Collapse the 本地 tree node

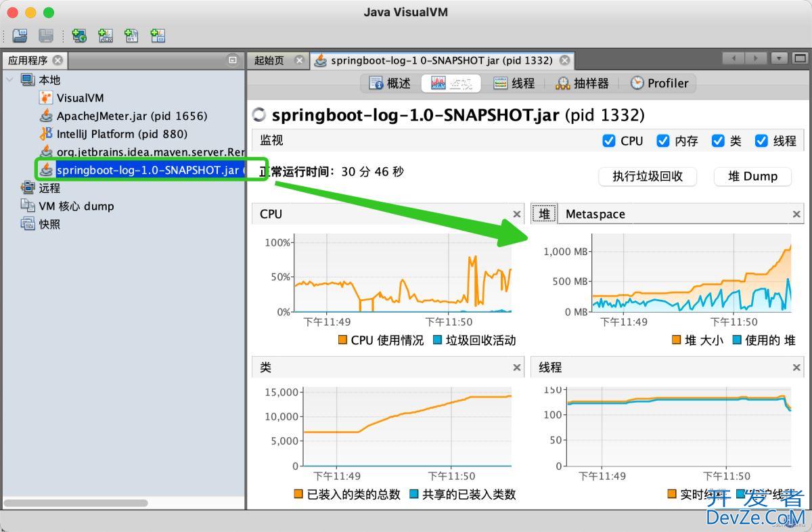(10, 80)
